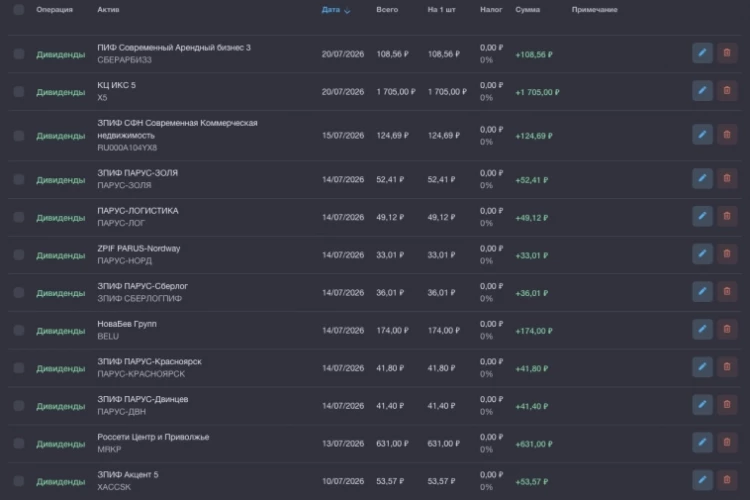Click the Всего column header
The height and width of the screenshot is (500, 750).
387,10
